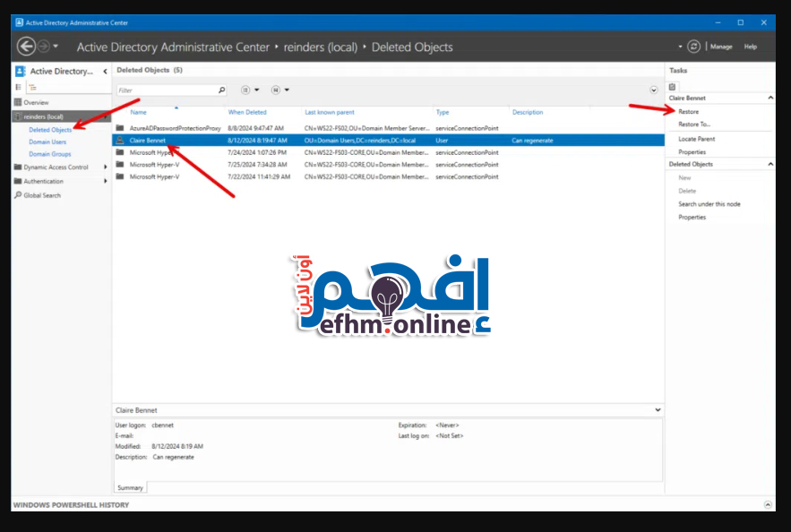Click Restore in the Tasks pane

[688, 112]
